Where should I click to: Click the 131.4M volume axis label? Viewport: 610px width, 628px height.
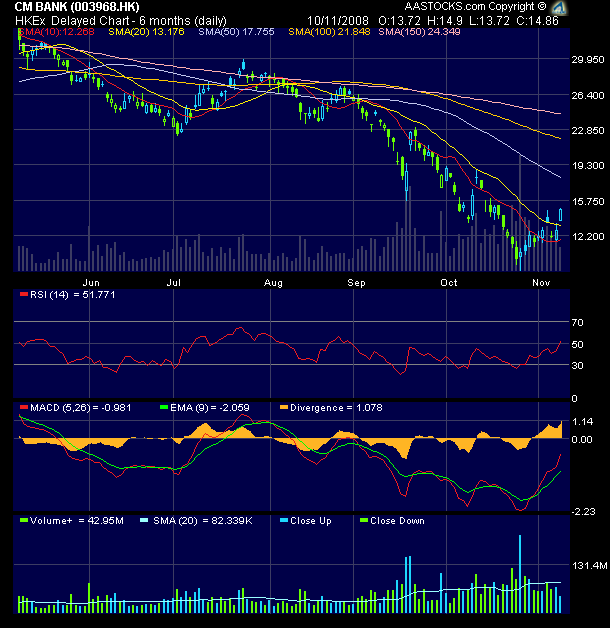590,566
